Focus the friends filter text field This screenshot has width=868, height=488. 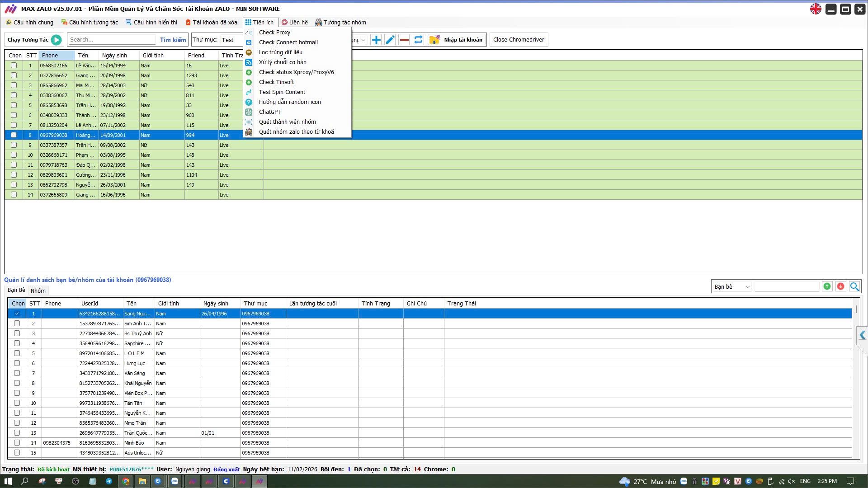[787, 286]
